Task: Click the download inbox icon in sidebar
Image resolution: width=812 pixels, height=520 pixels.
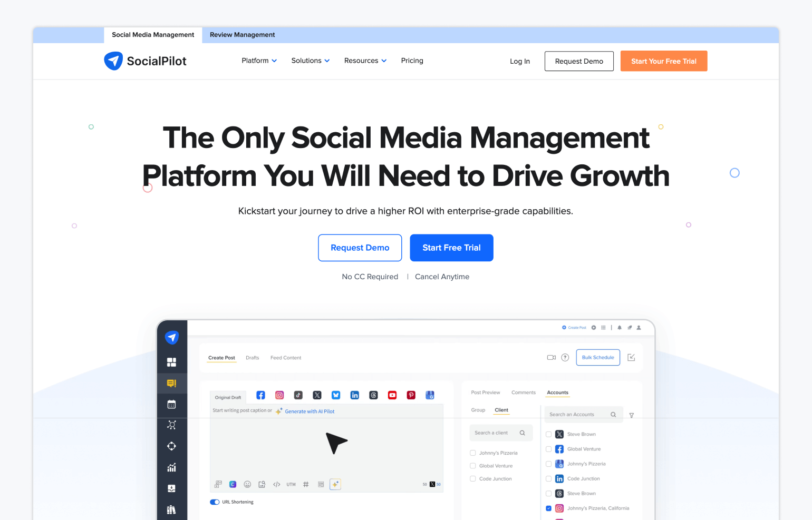Action: click(x=171, y=488)
